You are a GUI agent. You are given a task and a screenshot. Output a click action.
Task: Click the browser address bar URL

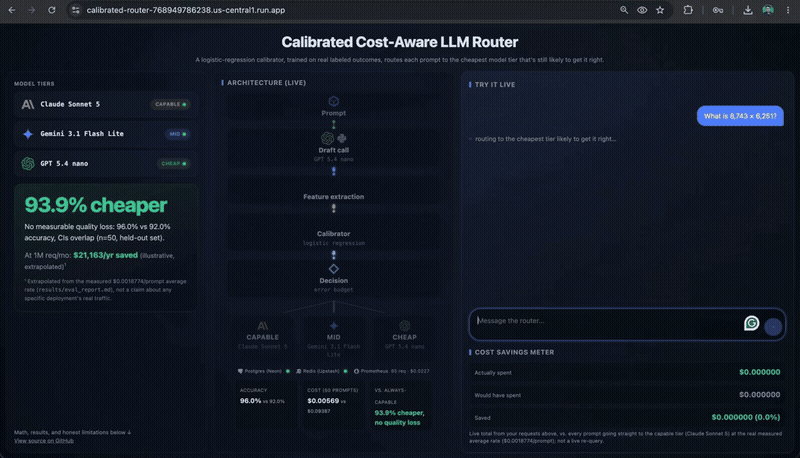tap(186, 10)
